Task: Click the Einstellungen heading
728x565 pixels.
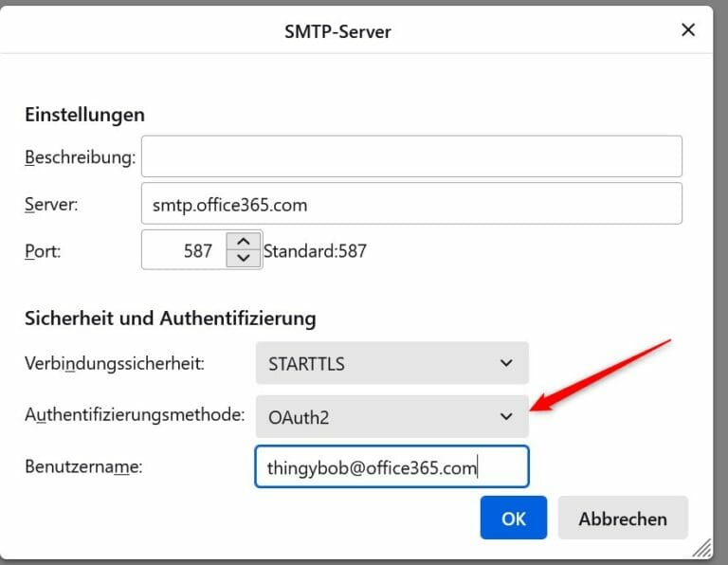Action: 84,115
